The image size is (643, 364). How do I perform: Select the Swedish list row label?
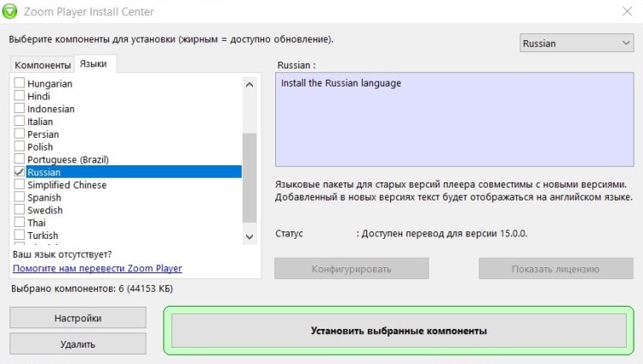click(45, 210)
